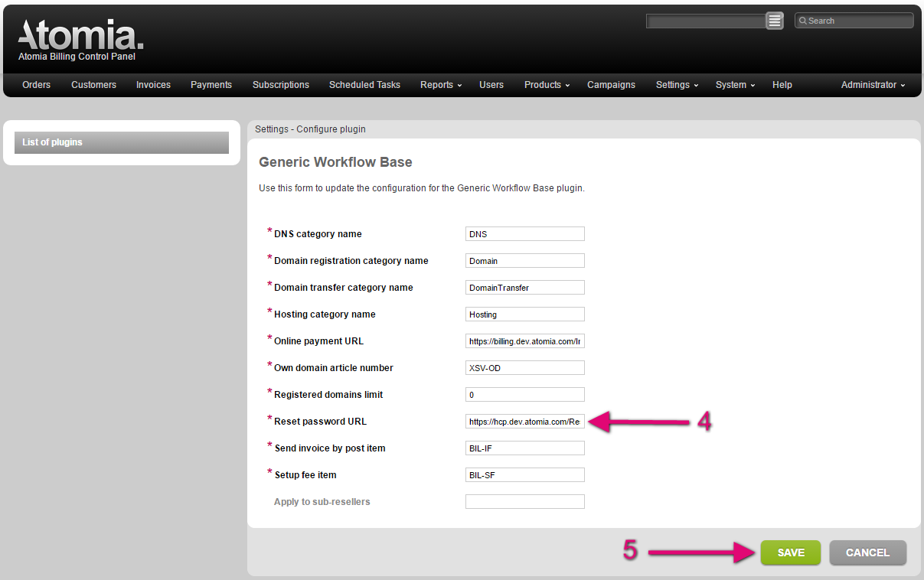Click the dark field next to the list icon

(706, 21)
